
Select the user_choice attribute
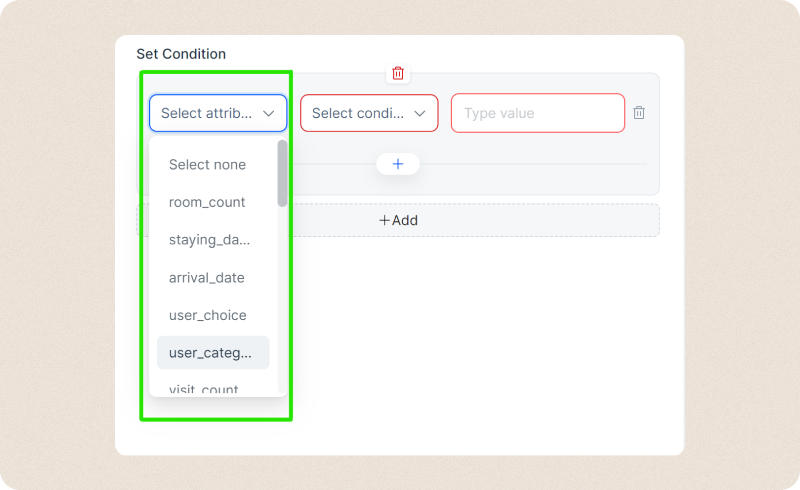pos(208,315)
